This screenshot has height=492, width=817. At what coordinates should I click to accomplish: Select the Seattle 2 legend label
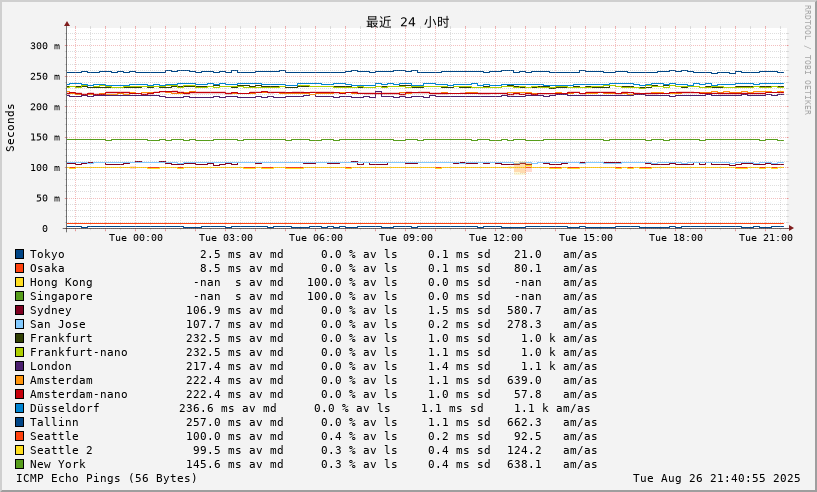pos(61,451)
